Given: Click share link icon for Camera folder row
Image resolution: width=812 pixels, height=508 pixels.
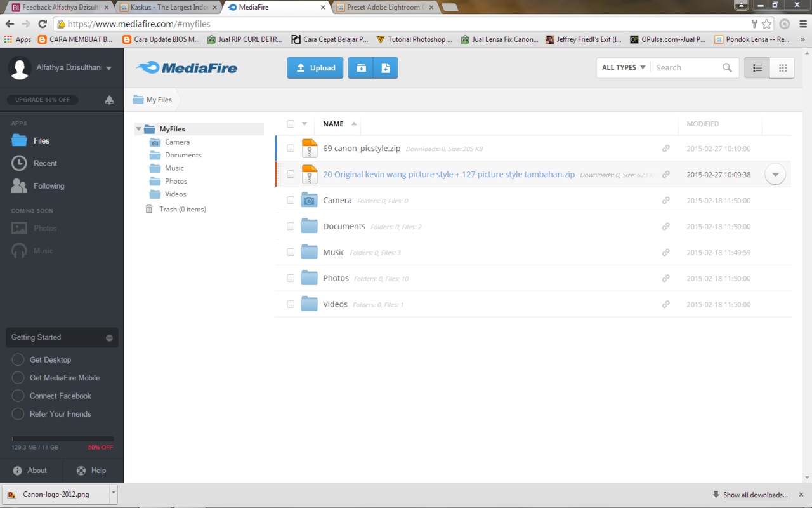Looking at the screenshot, I should click(665, 201).
